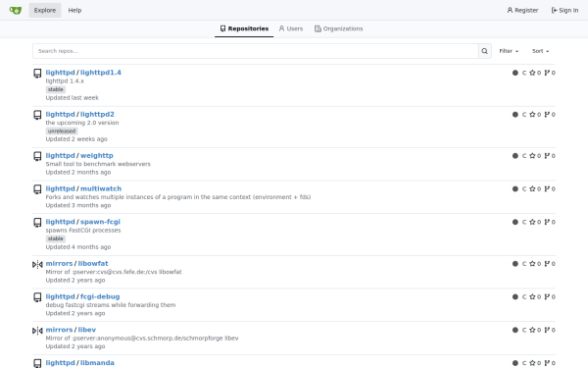Image resolution: width=588 pixels, height=368 pixels.
Task: Open the Filter dropdown
Action: tap(509, 51)
